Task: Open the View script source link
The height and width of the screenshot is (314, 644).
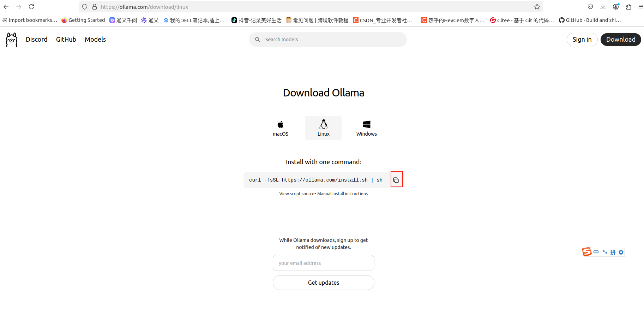Action: (297, 194)
